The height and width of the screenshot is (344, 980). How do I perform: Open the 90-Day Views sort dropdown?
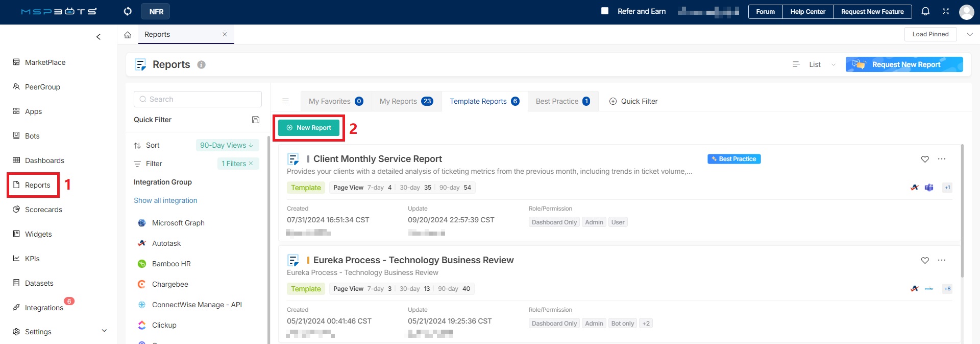pos(227,145)
